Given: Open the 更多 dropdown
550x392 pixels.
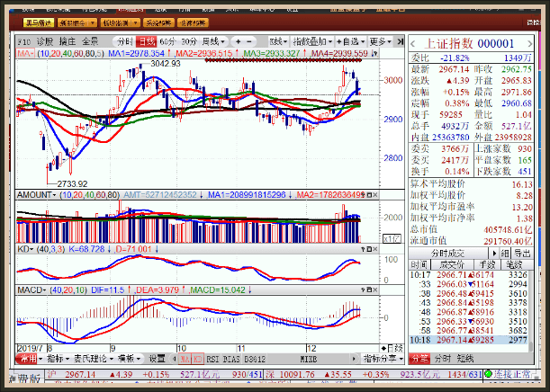Looking at the screenshot, I should click(x=381, y=41).
